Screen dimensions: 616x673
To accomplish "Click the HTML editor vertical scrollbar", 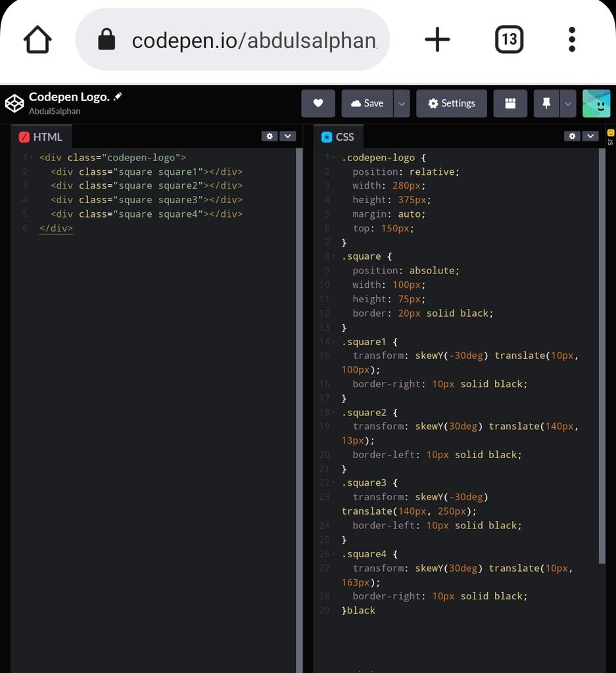I will tap(299, 410).
